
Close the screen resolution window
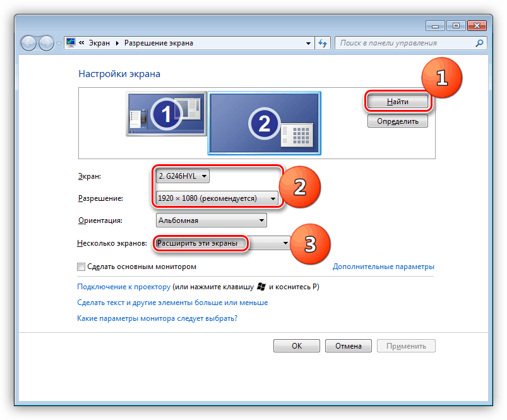[477, 26]
